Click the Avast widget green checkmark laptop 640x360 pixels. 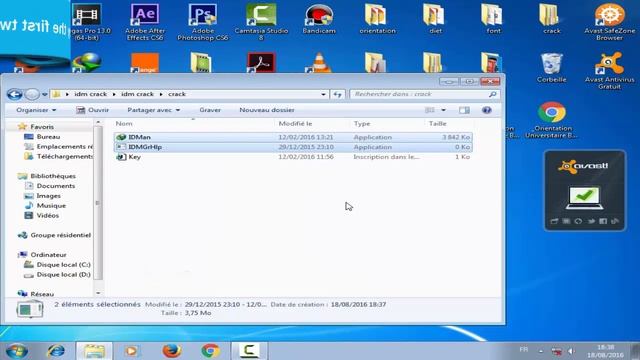(584, 198)
